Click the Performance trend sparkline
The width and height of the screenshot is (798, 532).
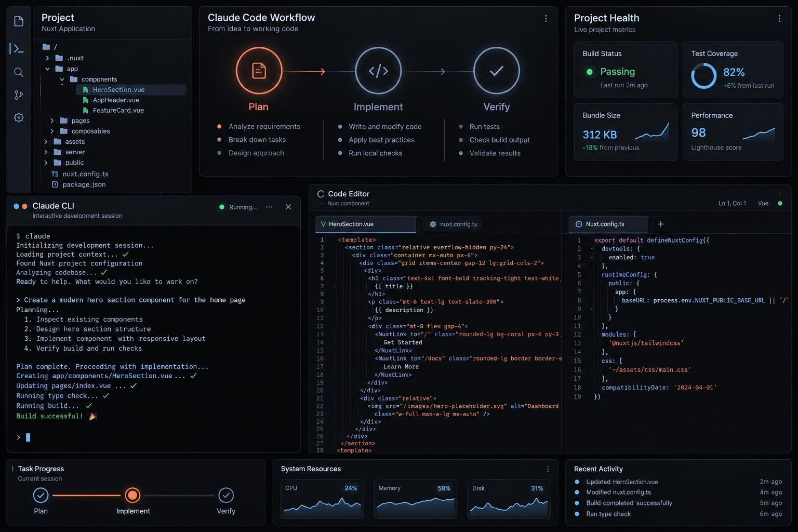click(759, 134)
